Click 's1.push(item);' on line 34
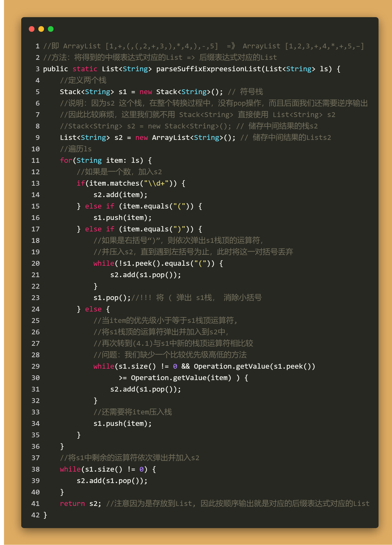The image size is (392, 545). tap(122, 424)
